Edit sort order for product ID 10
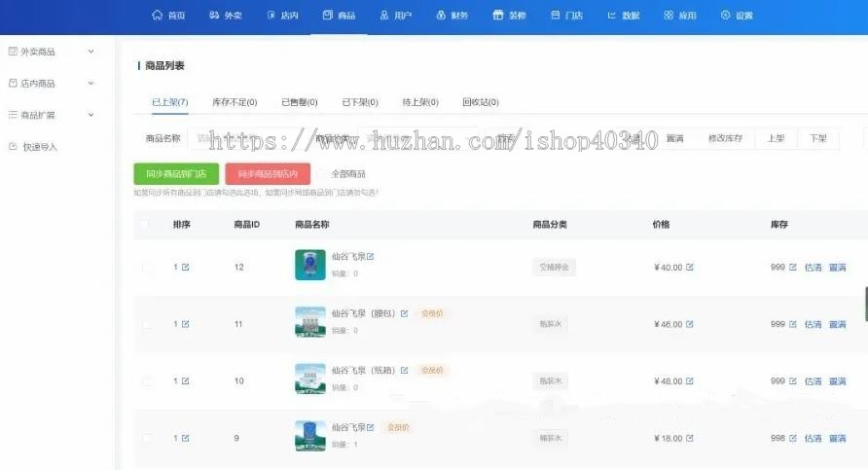The width and height of the screenshot is (868, 470). 186,380
